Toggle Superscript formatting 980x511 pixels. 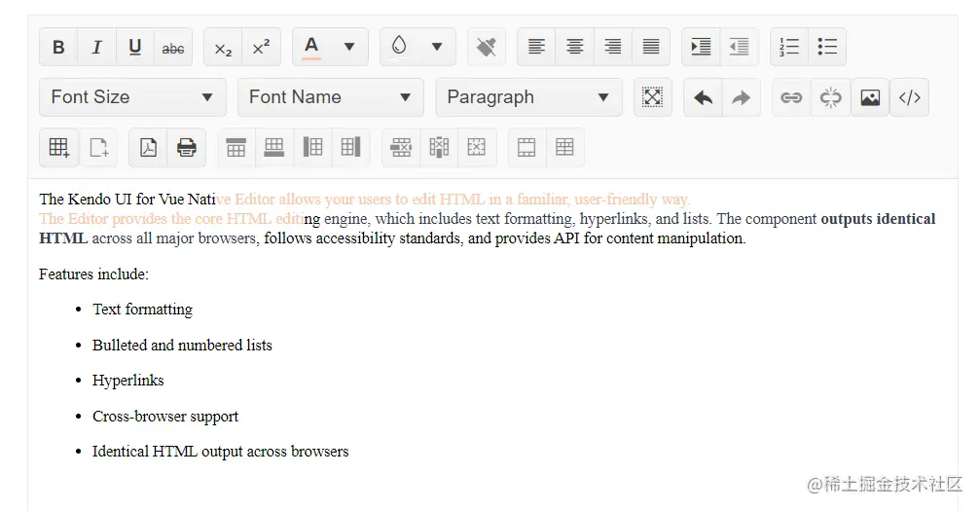pyautogui.click(x=261, y=47)
